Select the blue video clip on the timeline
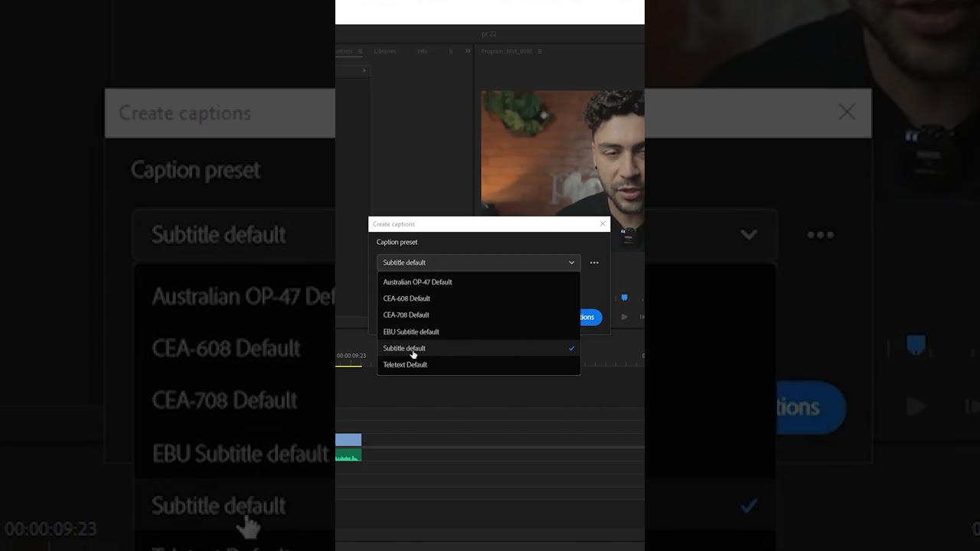Screen dimensions: 980x551 click(x=348, y=439)
